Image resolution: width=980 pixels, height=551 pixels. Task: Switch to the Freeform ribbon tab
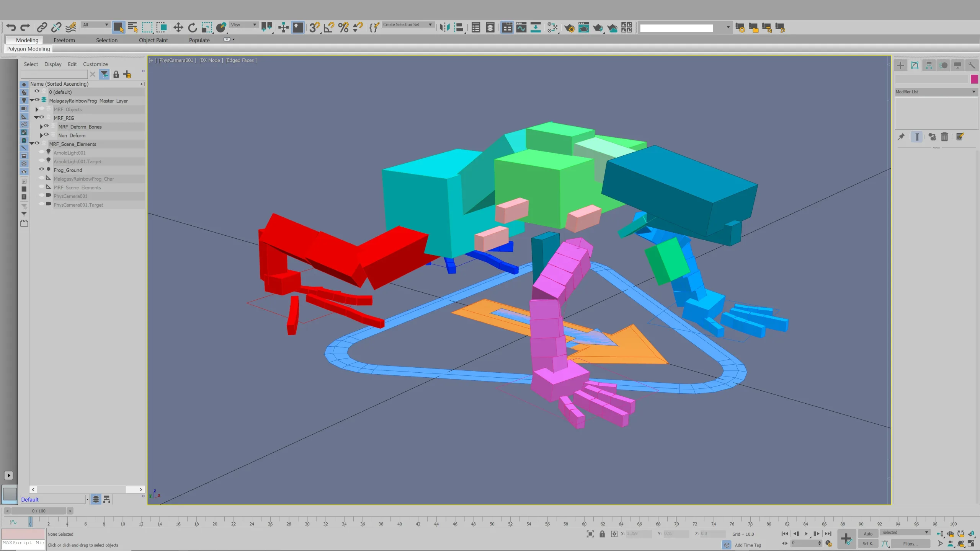[x=64, y=40]
